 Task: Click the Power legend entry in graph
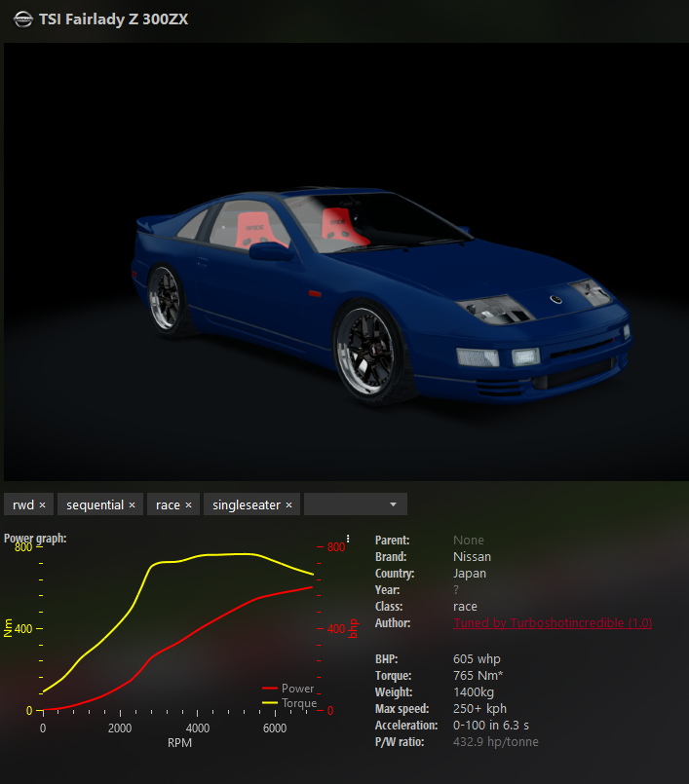pos(288,689)
